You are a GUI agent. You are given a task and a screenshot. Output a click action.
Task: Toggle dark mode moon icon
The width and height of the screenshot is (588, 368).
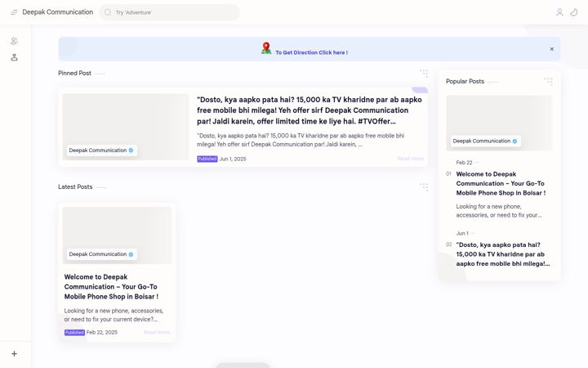tap(574, 12)
